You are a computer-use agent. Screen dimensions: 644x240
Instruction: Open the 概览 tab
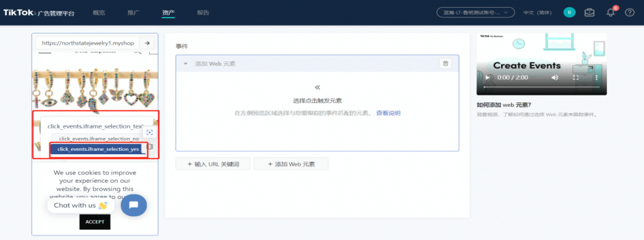click(99, 13)
